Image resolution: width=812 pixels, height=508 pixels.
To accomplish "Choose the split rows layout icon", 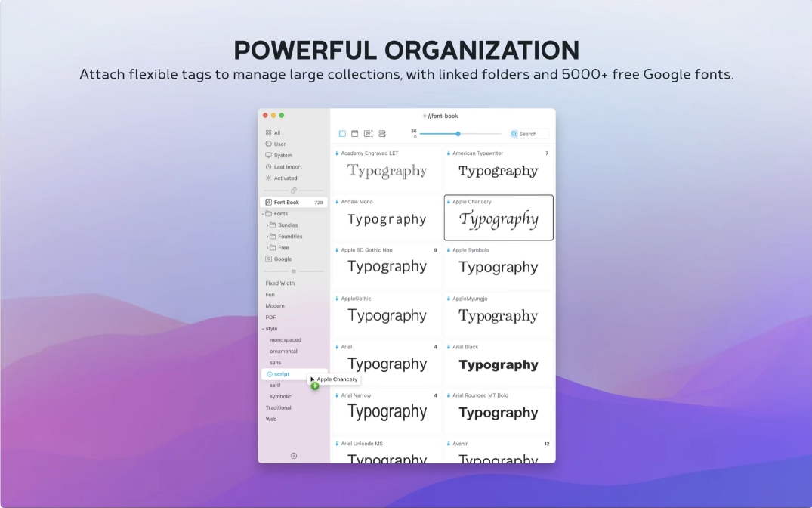I will pyautogui.click(x=382, y=134).
